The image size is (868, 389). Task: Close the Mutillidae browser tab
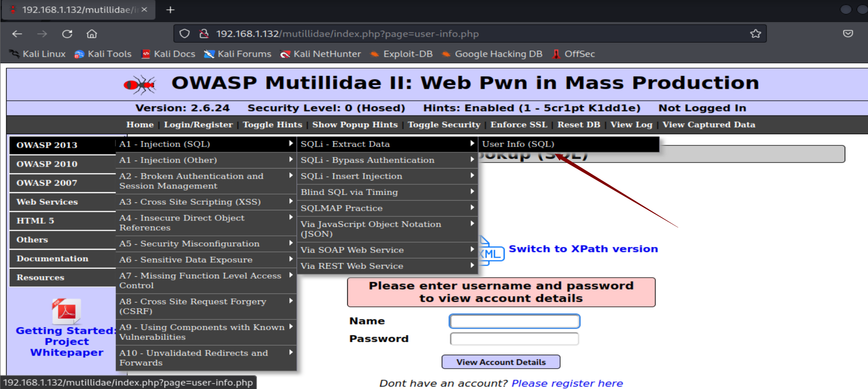(144, 10)
